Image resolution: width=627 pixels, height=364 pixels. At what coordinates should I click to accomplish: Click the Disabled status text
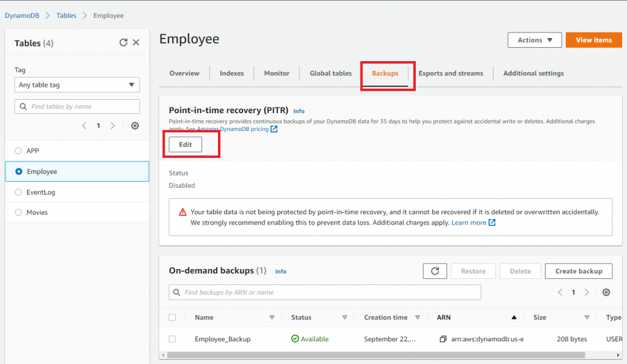(x=182, y=185)
